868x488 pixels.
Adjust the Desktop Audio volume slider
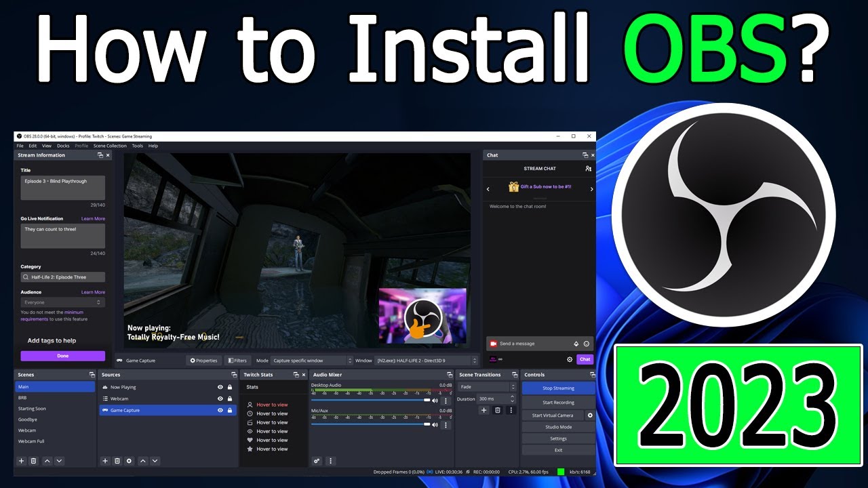(370, 401)
